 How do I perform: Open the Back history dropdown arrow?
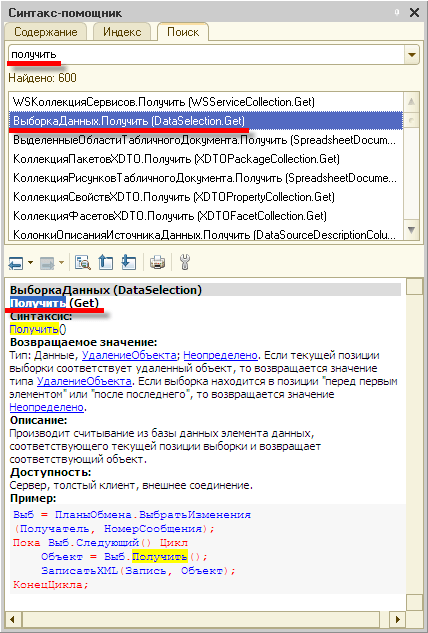pyautogui.click(x=31, y=263)
